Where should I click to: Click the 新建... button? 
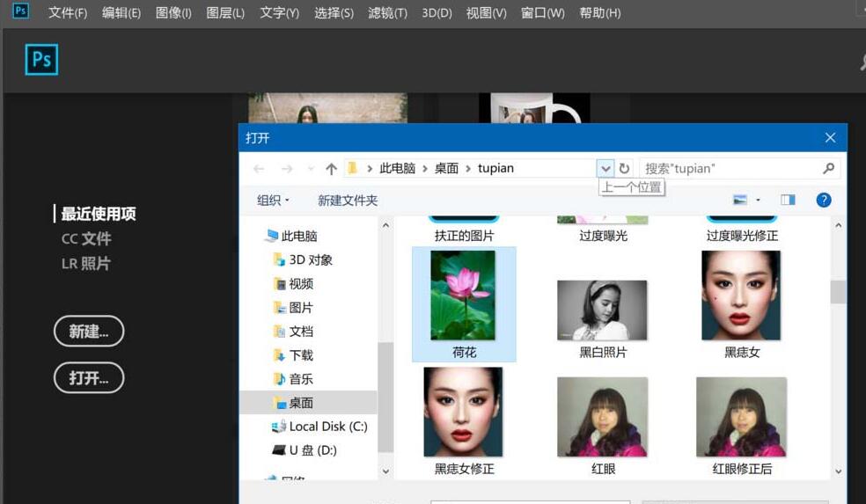tap(89, 331)
